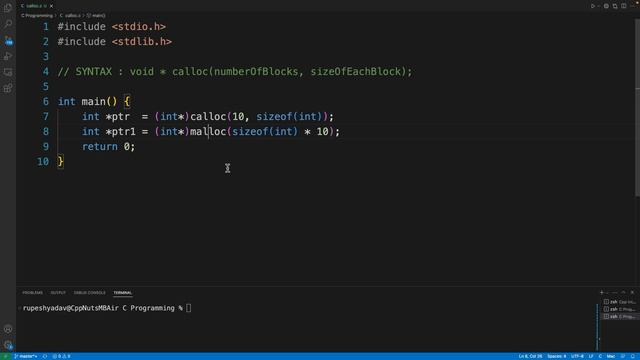Click int main() on line 6
This screenshot has height=360, width=640.
pos(87,102)
